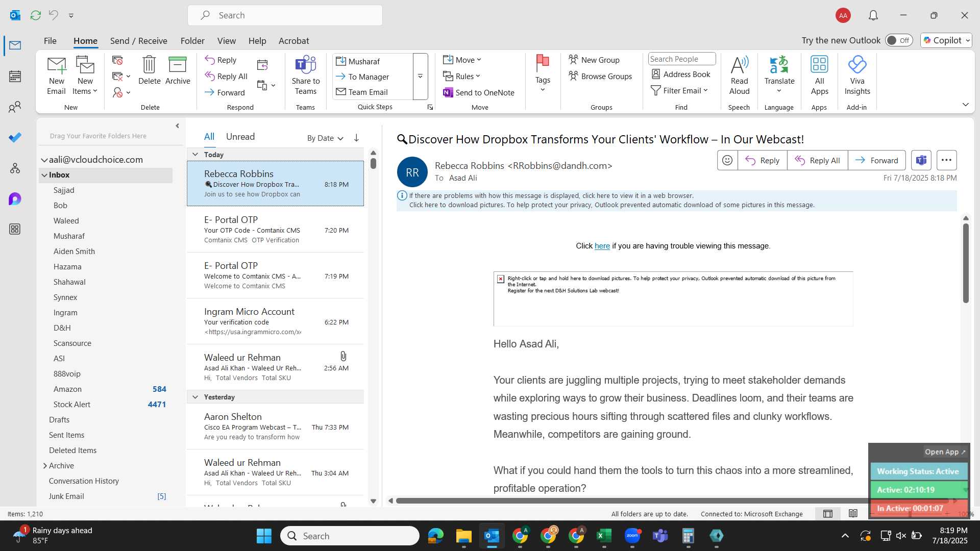Open the Calendar view in sidebar
The height and width of the screenshot is (551, 980).
pos(15,77)
